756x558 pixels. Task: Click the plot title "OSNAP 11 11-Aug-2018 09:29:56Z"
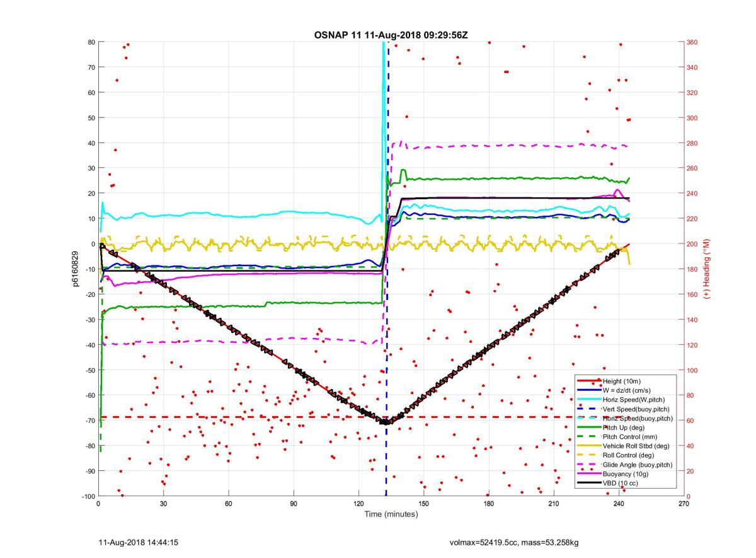(x=391, y=35)
